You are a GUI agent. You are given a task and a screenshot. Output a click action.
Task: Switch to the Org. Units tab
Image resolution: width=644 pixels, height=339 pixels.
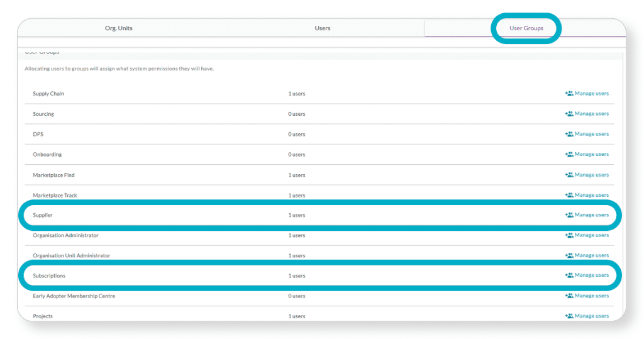pyautogui.click(x=118, y=28)
